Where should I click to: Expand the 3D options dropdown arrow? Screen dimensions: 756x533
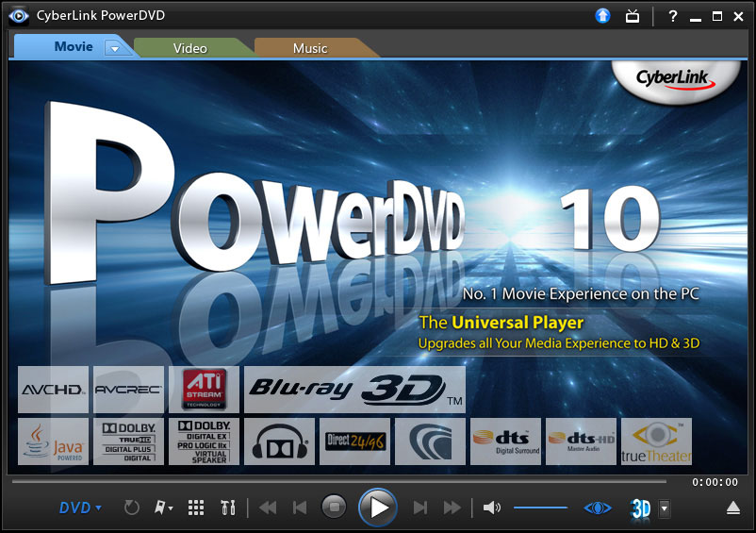coord(665,508)
